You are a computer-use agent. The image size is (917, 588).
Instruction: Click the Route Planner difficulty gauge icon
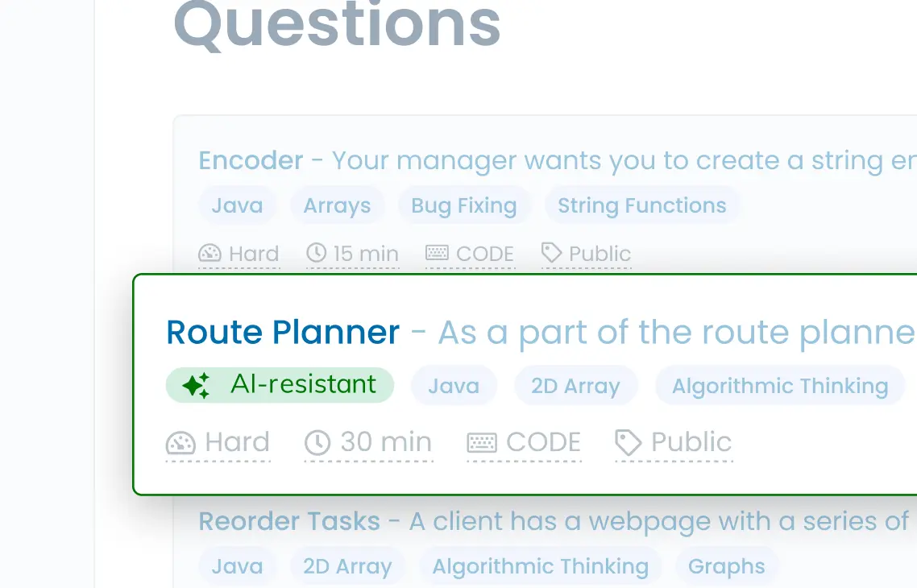(180, 443)
